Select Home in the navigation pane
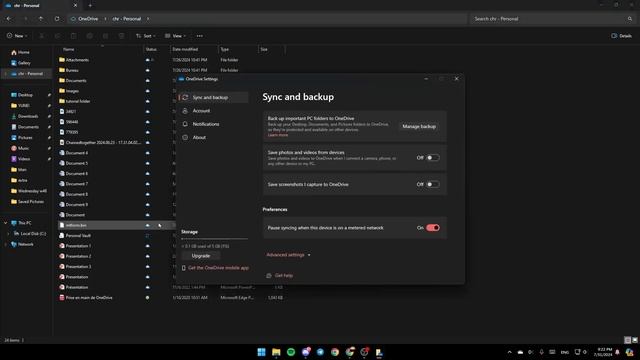The image size is (640, 360). pyautogui.click(x=20, y=52)
